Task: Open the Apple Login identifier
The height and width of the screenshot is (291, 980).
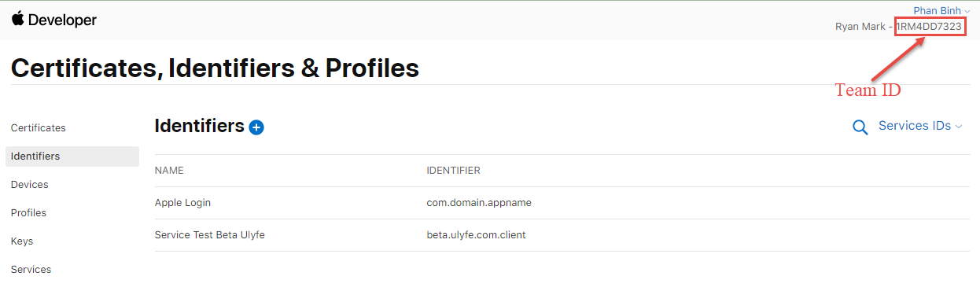Action: [182, 203]
